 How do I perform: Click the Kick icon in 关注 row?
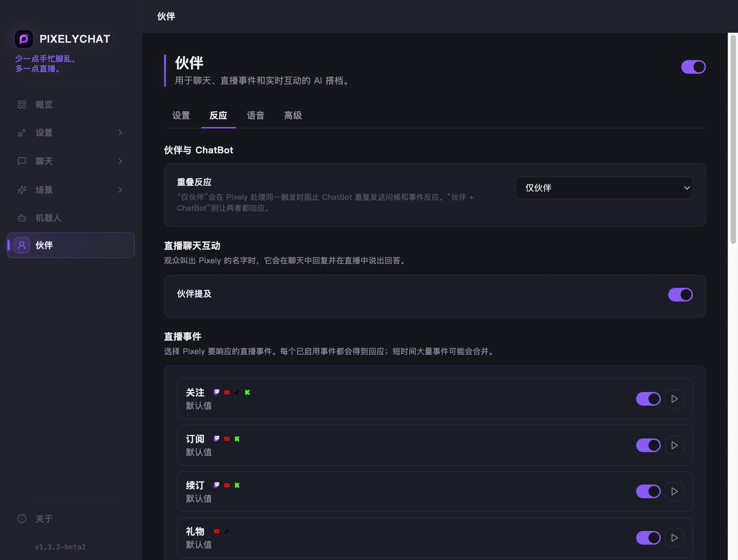click(x=247, y=392)
